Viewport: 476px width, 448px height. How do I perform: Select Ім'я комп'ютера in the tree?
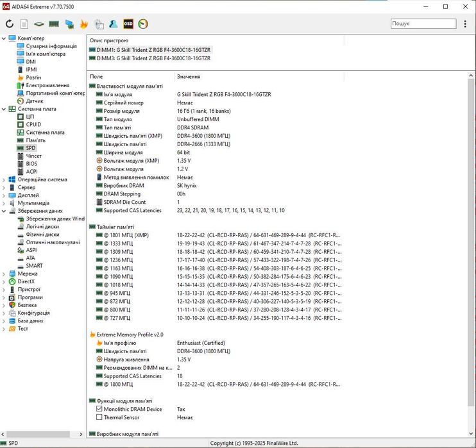click(x=46, y=54)
